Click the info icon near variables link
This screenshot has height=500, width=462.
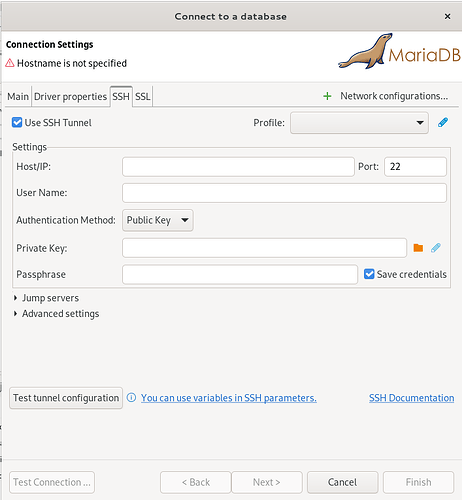(131, 398)
